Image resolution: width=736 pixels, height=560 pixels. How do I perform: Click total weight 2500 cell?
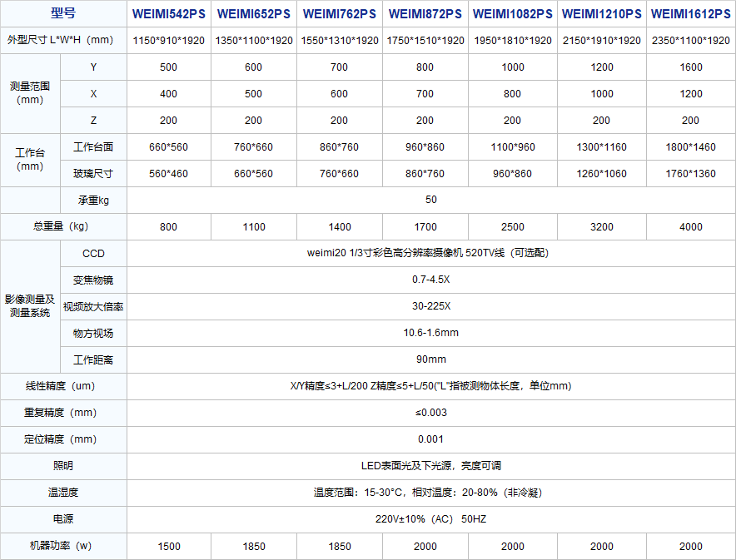tap(513, 227)
